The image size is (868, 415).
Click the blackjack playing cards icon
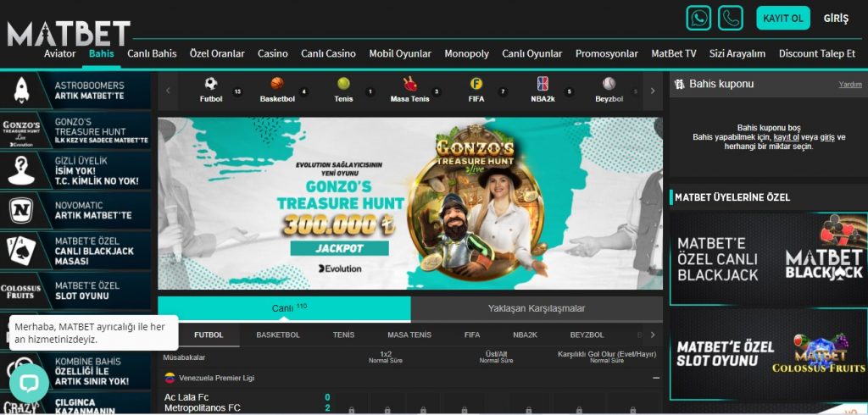tap(21, 251)
